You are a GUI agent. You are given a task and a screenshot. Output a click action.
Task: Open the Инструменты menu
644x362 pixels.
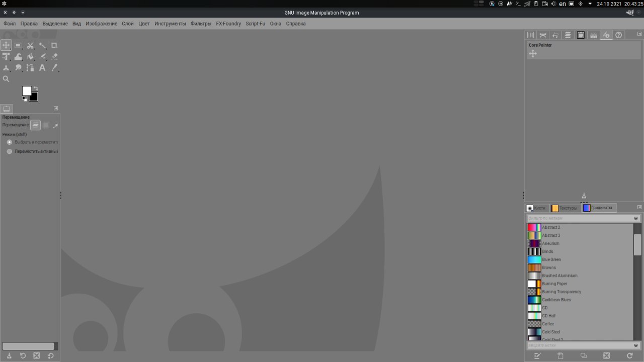(x=170, y=24)
